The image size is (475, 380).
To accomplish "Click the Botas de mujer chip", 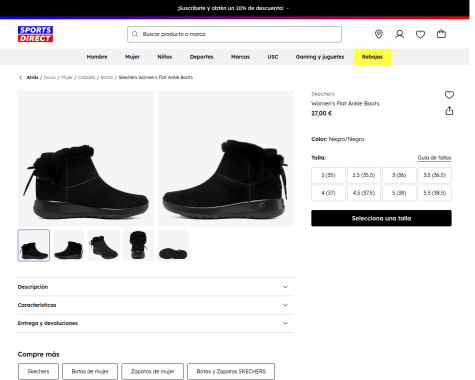I will (90, 371).
